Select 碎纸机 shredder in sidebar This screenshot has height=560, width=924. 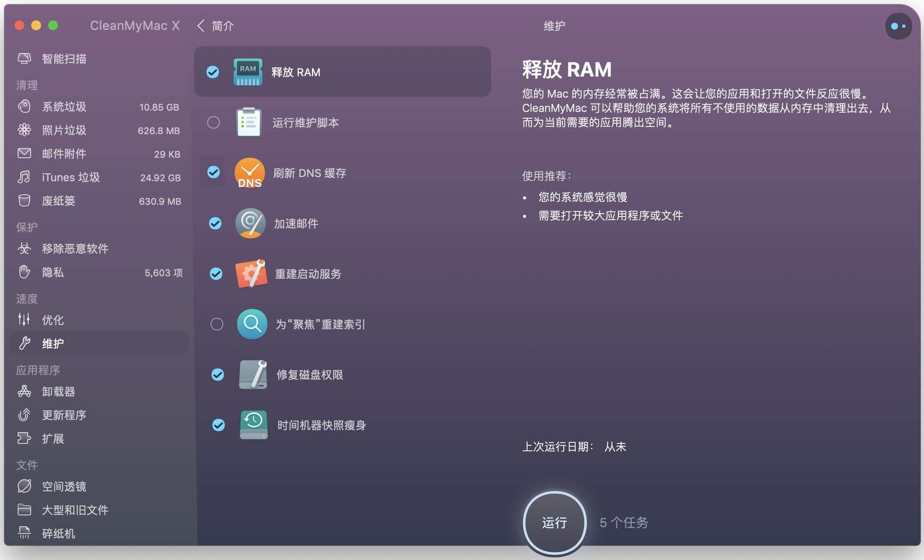[58, 533]
